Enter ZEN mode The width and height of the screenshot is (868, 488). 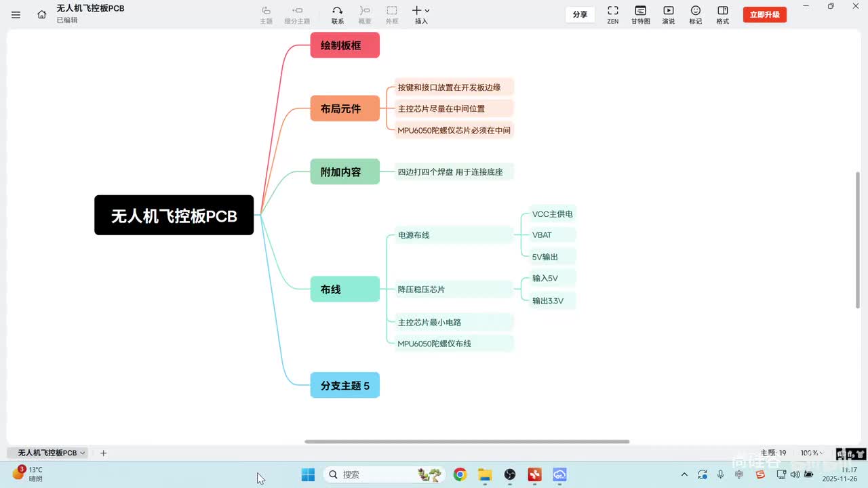point(612,14)
